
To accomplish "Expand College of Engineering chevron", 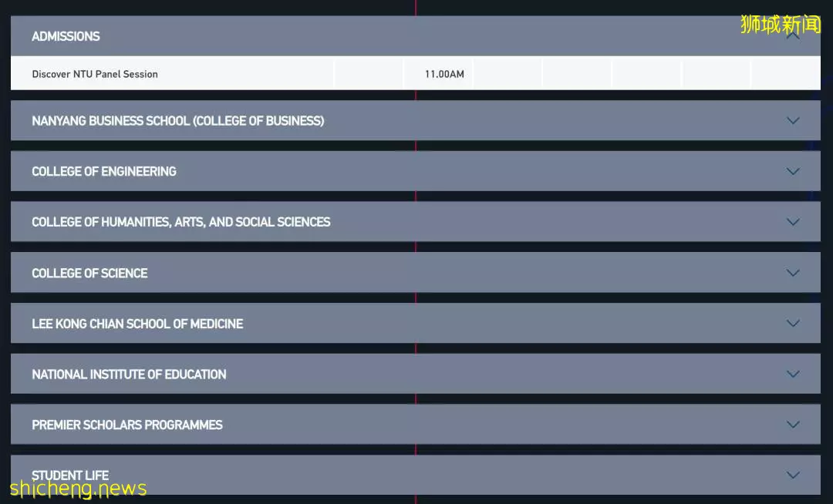I will 793,171.
